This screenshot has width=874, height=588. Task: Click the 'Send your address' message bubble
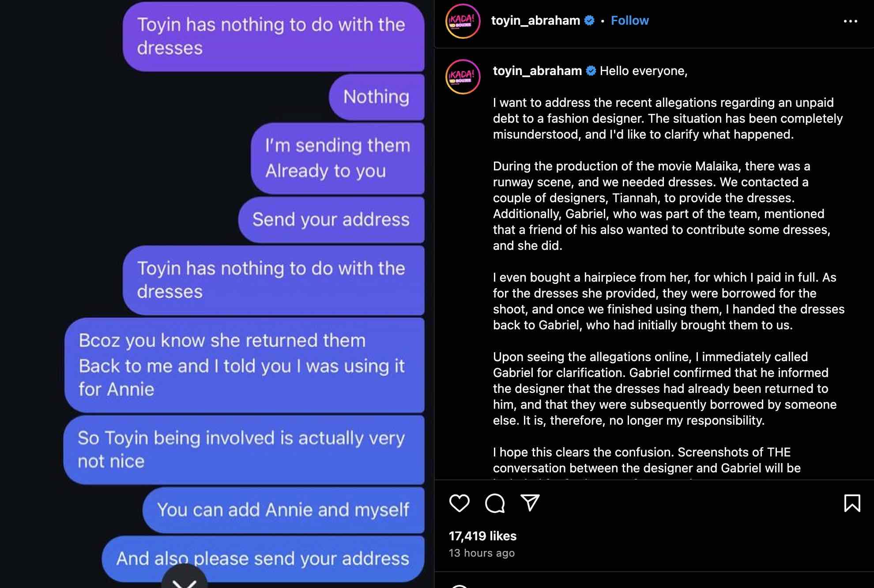pyautogui.click(x=331, y=219)
